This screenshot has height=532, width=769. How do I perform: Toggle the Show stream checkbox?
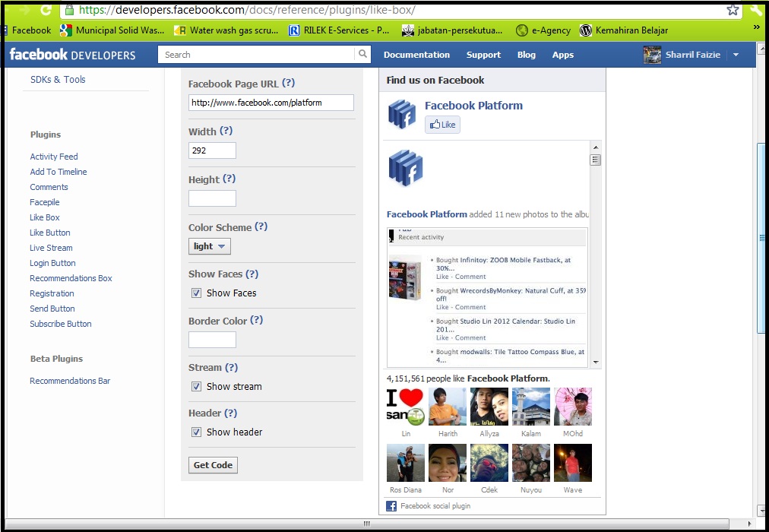pyautogui.click(x=196, y=386)
